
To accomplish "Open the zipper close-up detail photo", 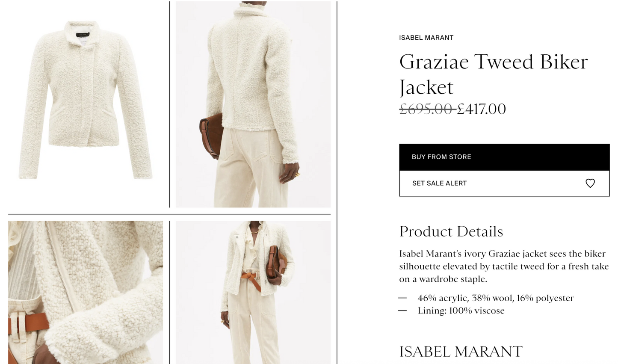I will 86,292.
